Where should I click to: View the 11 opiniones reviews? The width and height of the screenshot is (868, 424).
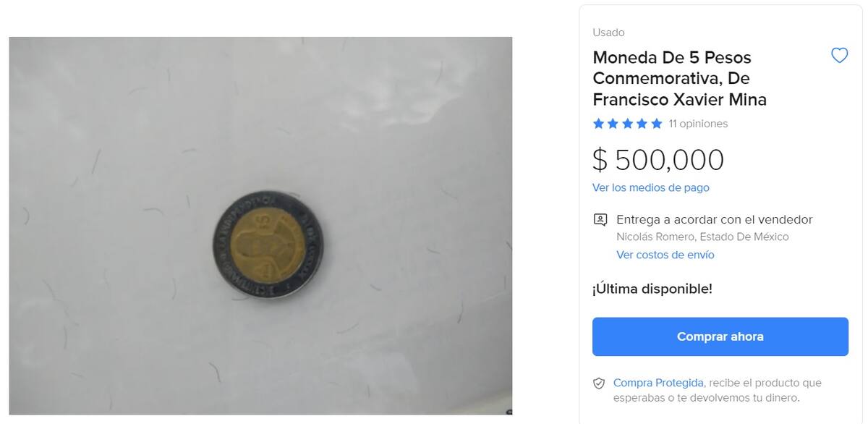698,124
